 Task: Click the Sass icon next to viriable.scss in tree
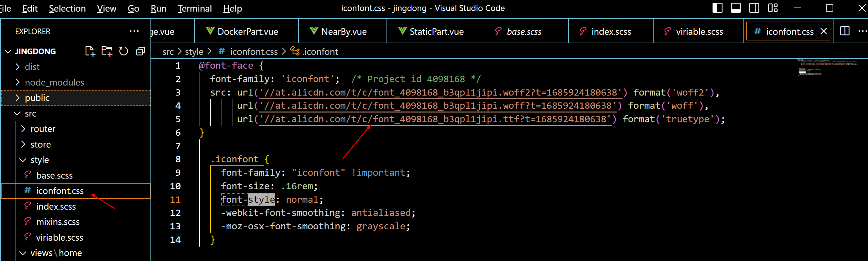coord(28,237)
